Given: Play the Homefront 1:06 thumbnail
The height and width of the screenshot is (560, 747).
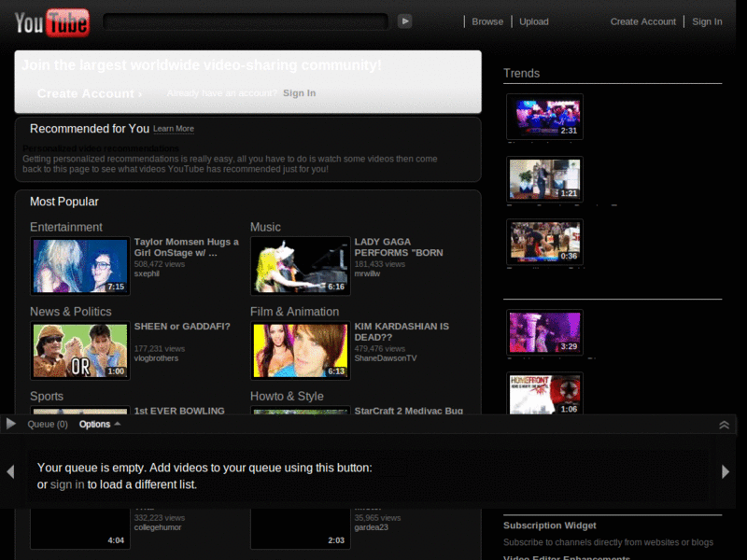Looking at the screenshot, I should point(544,394).
